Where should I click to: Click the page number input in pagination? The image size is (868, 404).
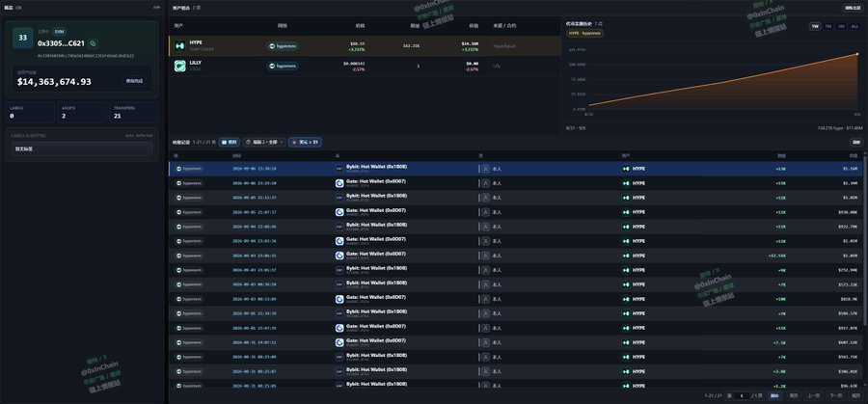743,395
